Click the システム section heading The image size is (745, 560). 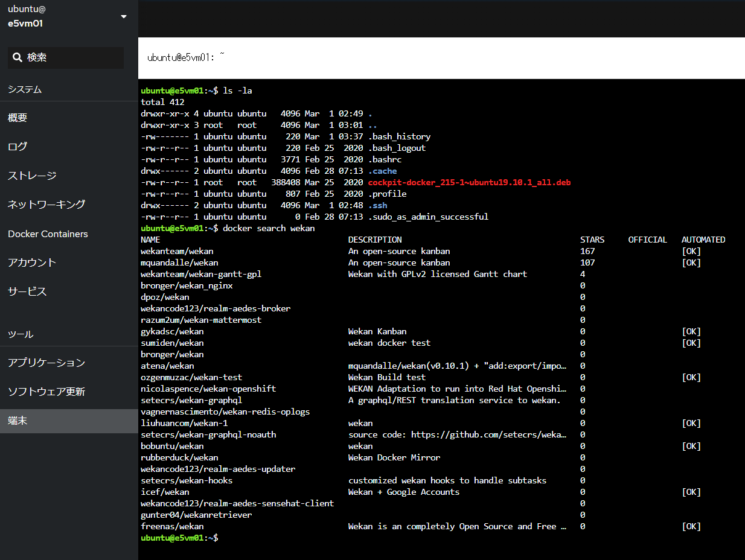click(25, 89)
